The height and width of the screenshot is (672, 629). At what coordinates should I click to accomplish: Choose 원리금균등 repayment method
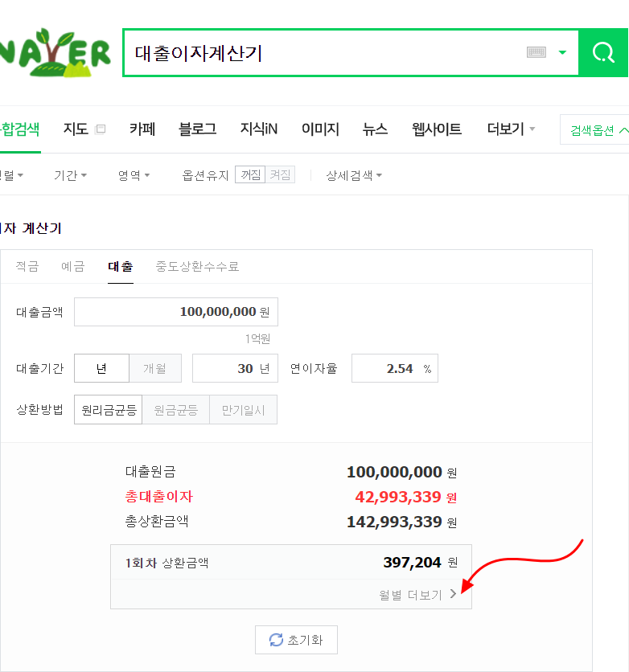pos(108,410)
